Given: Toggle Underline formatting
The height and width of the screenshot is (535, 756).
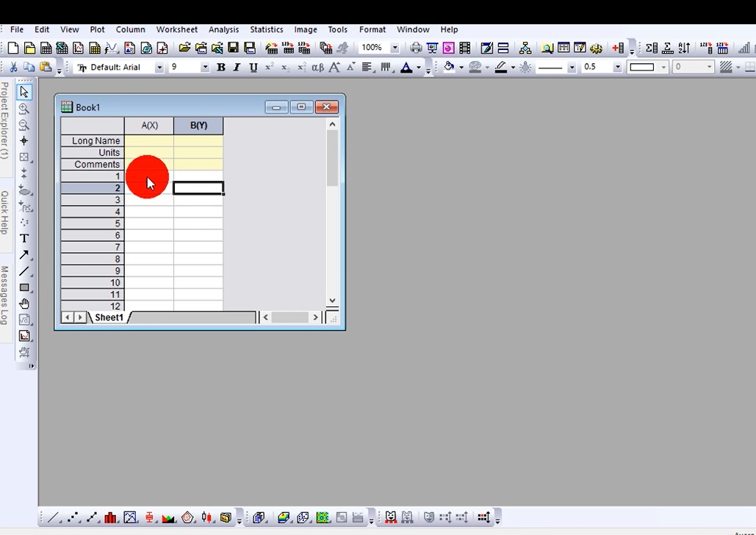Looking at the screenshot, I should point(253,67).
